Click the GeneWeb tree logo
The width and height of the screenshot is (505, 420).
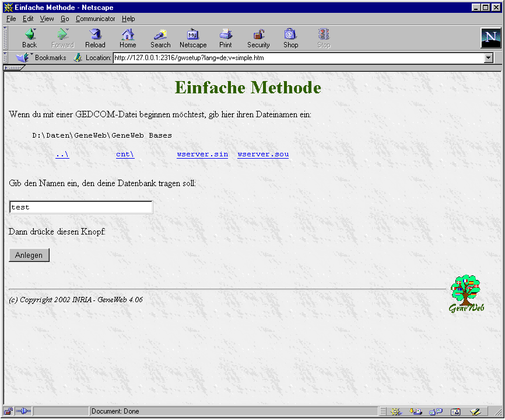pos(466,293)
